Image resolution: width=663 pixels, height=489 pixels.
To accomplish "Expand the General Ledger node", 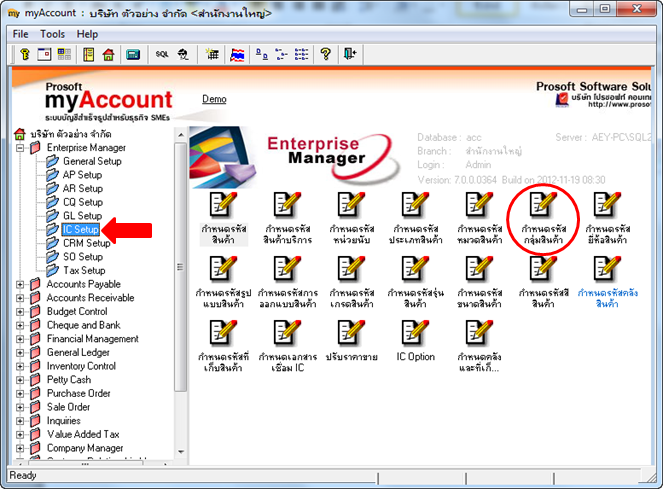I will pos(20,353).
